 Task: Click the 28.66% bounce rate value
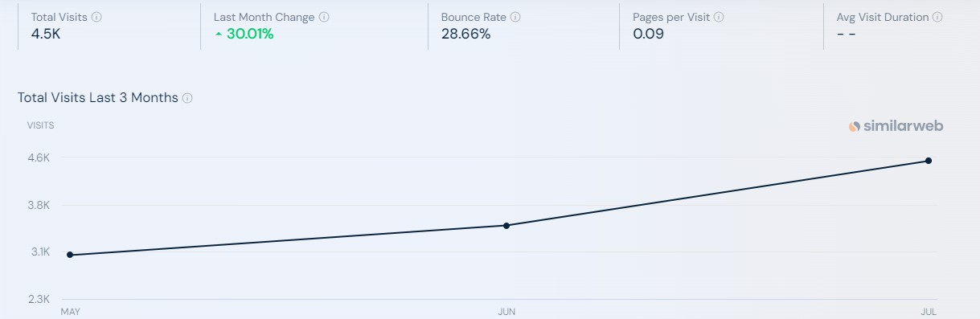tap(465, 35)
